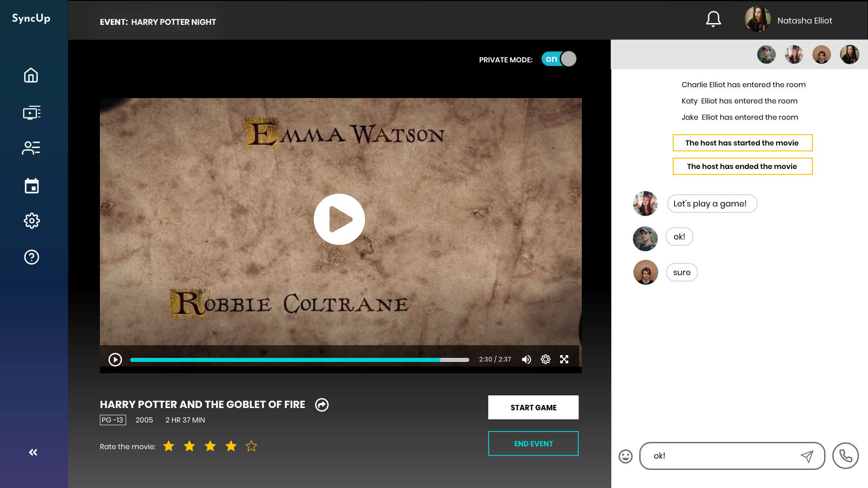Image resolution: width=868 pixels, height=488 pixels.
Task: Select first participant avatar in chat header
Action: point(766,55)
